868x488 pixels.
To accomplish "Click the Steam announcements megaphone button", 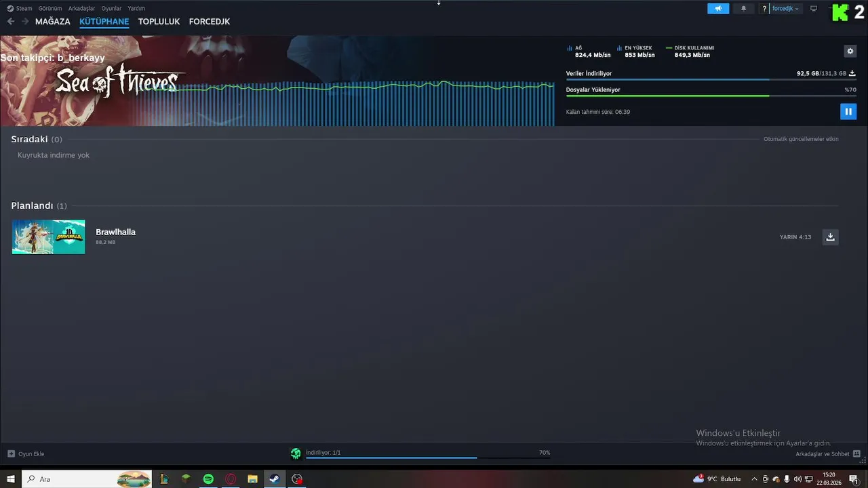I will 718,9.
